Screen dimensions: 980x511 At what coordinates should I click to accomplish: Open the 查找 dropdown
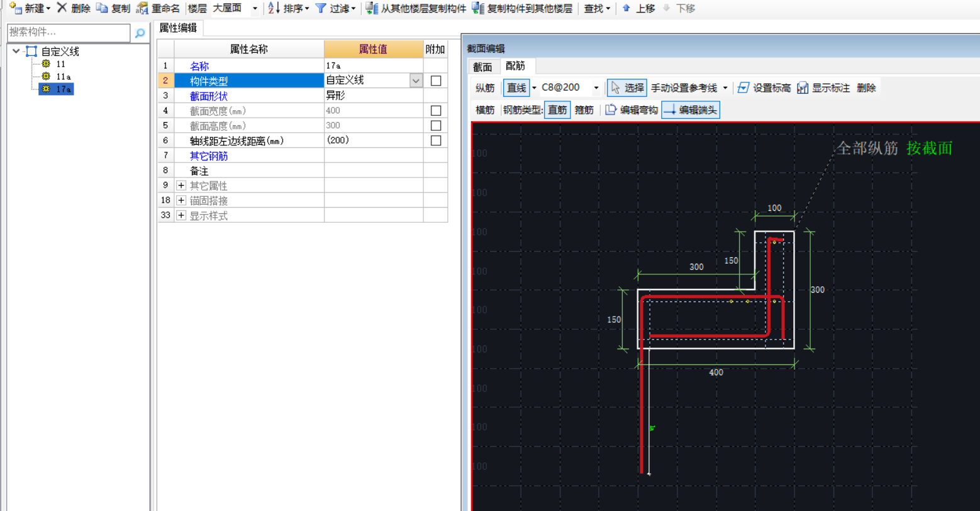click(597, 8)
